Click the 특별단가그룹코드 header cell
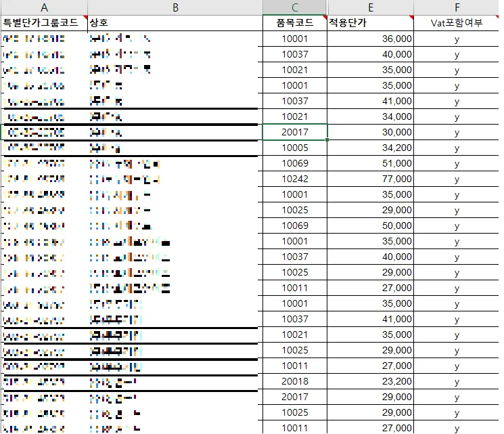Screen dimensions: 504x434 tap(44, 23)
